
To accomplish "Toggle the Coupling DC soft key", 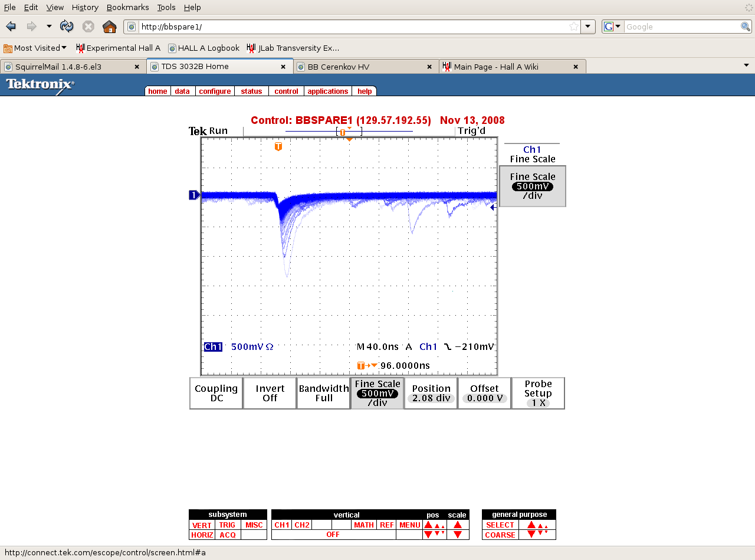I will click(x=216, y=393).
